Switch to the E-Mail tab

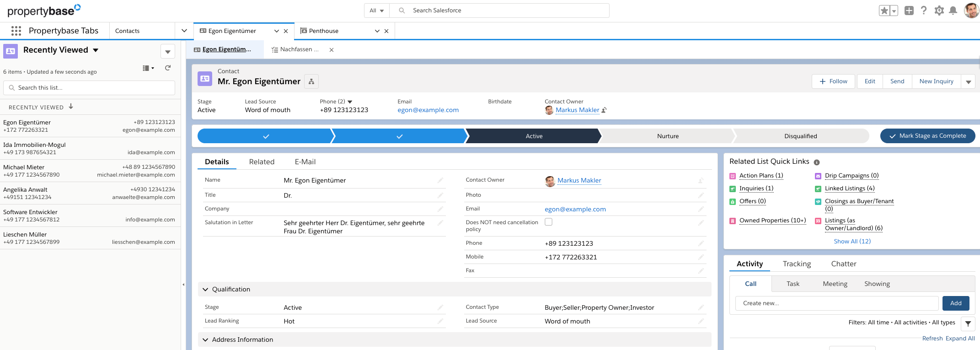[305, 162]
